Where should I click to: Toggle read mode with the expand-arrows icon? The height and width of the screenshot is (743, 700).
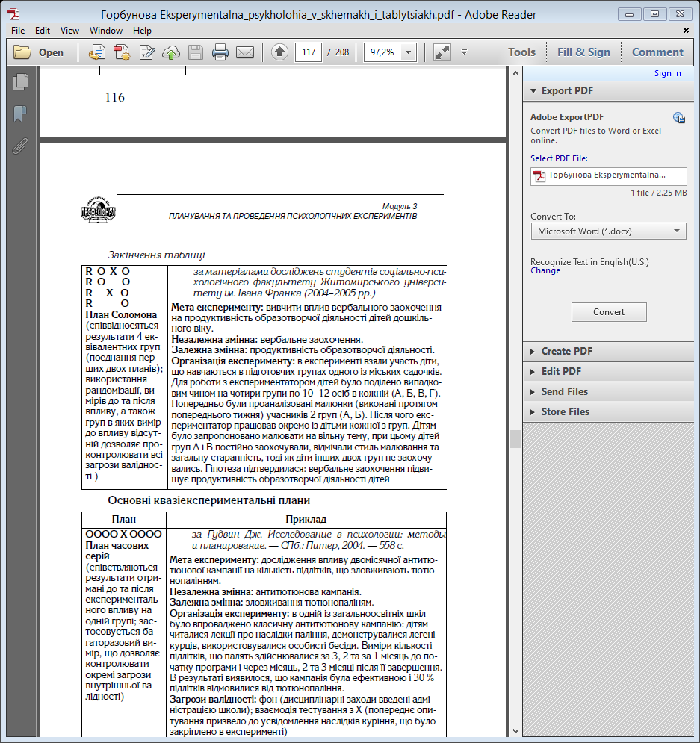pyautogui.click(x=442, y=52)
